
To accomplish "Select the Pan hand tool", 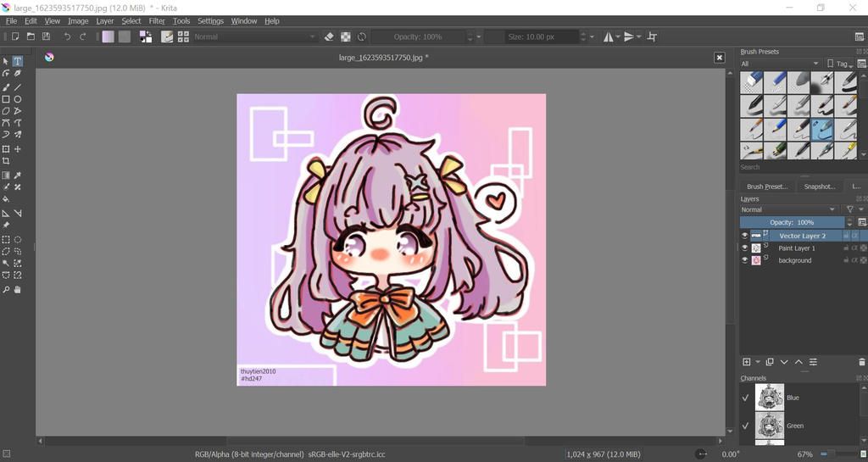I will [18, 289].
